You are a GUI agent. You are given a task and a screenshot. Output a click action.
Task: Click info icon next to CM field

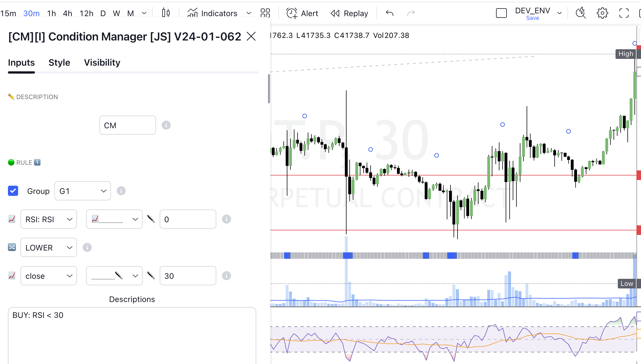pyautogui.click(x=166, y=125)
